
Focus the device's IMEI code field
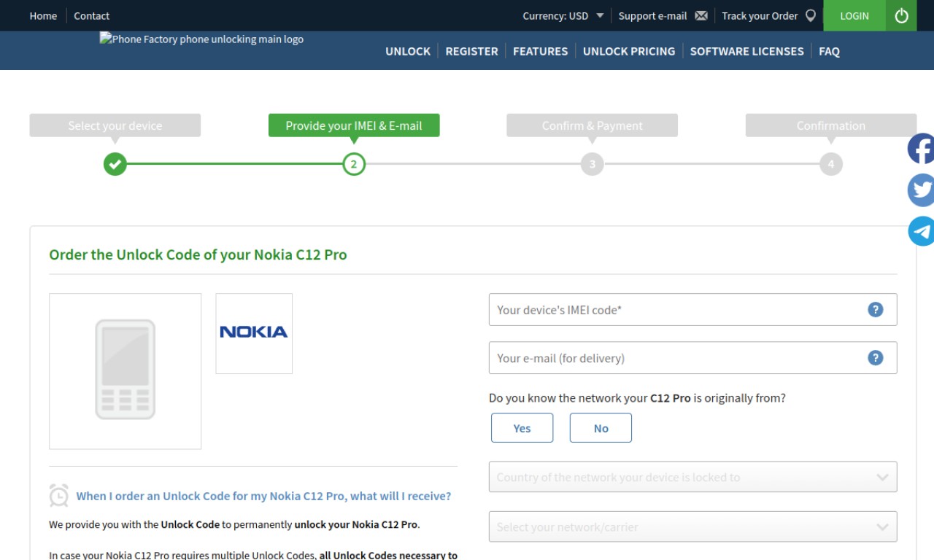[x=692, y=309]
